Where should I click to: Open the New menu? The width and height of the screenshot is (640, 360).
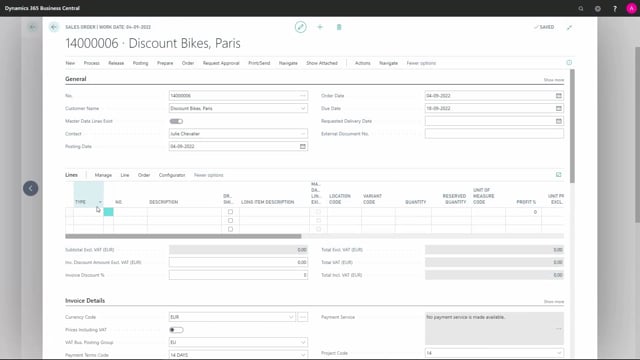[70, 63]
